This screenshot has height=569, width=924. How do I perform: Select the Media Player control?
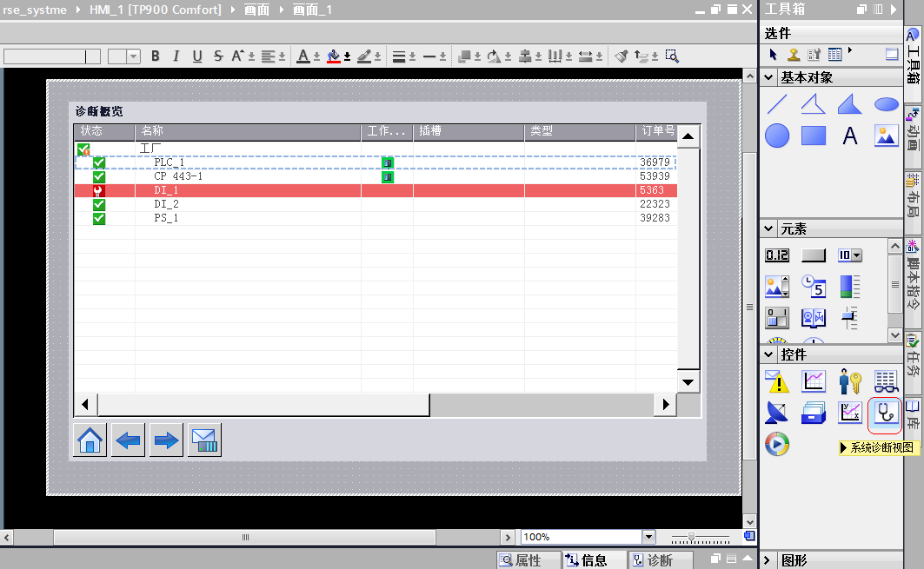pyautogui.click(x=777, y=444)
